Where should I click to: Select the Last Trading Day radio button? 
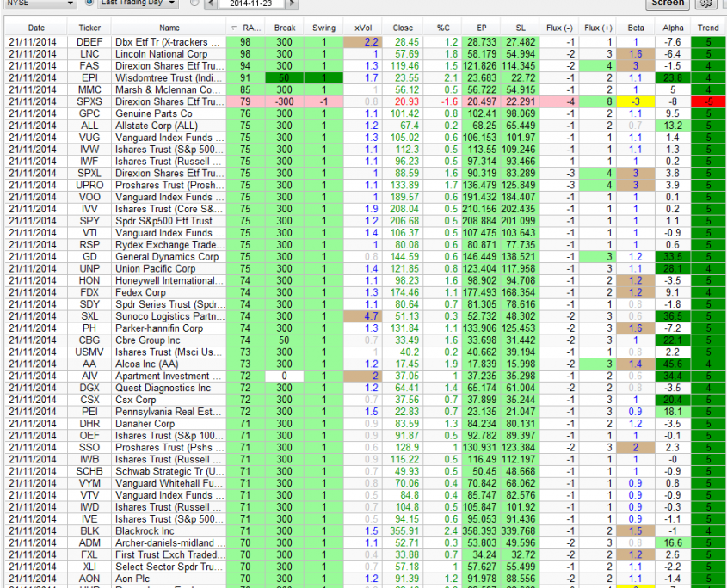(x=91, y=3)
